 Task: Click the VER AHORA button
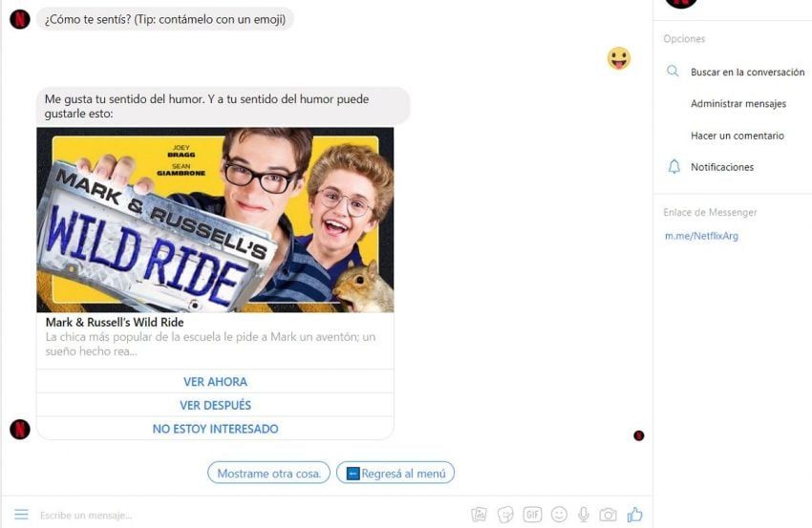pyautogui.click(x=215, y=382)
